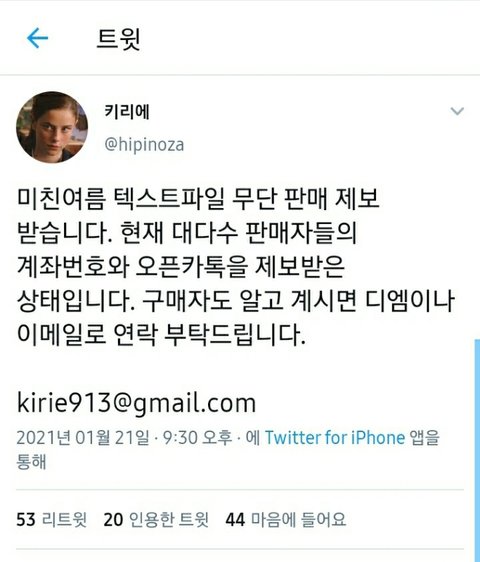The height and width of the screenshot is (562, 480).
Task: Click the blue scrollbar on the right edge
Action: tap(477, 450)
